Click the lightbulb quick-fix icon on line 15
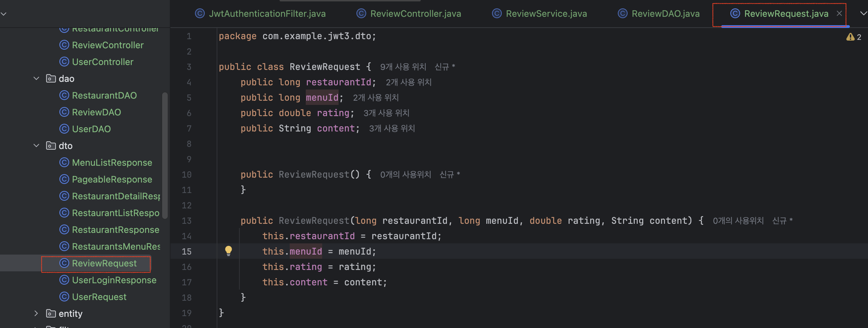The image size is (868, 328). pyautogui.click(x=229, y=251)
